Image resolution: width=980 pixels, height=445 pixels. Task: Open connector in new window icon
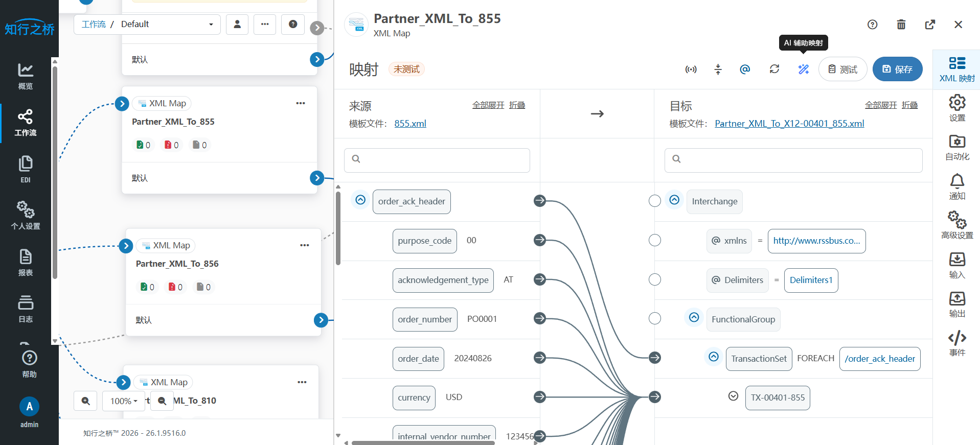(930, 25)
